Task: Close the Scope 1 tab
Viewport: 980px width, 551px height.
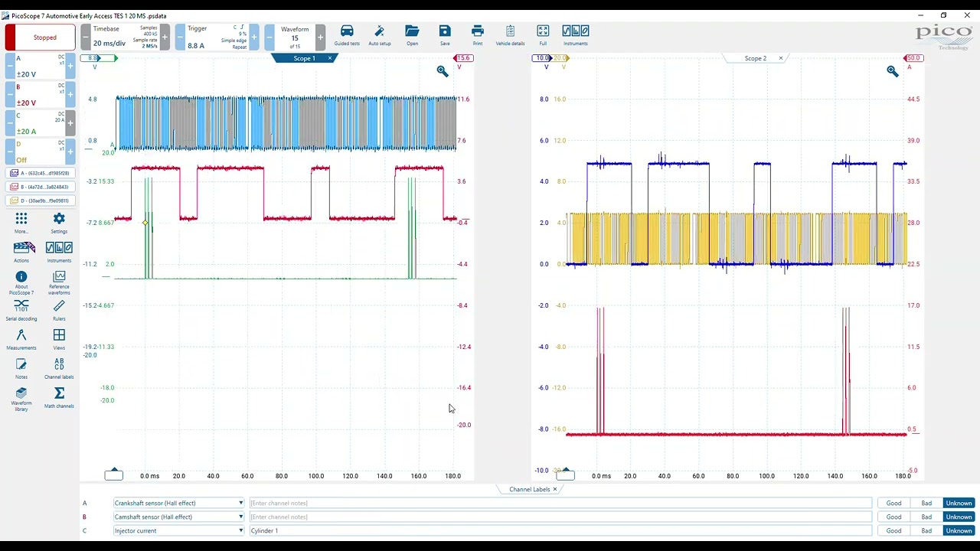Action: (x=330, y=58)
